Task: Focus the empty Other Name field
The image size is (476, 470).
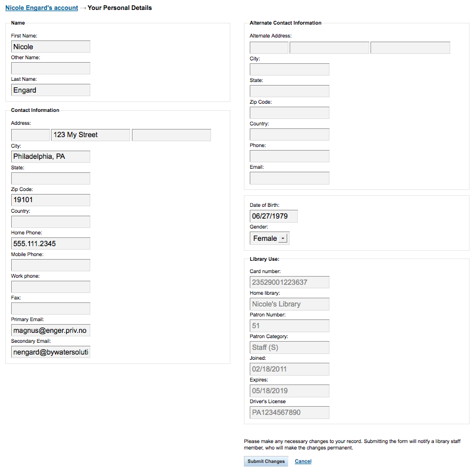Action: pos(50,68)
